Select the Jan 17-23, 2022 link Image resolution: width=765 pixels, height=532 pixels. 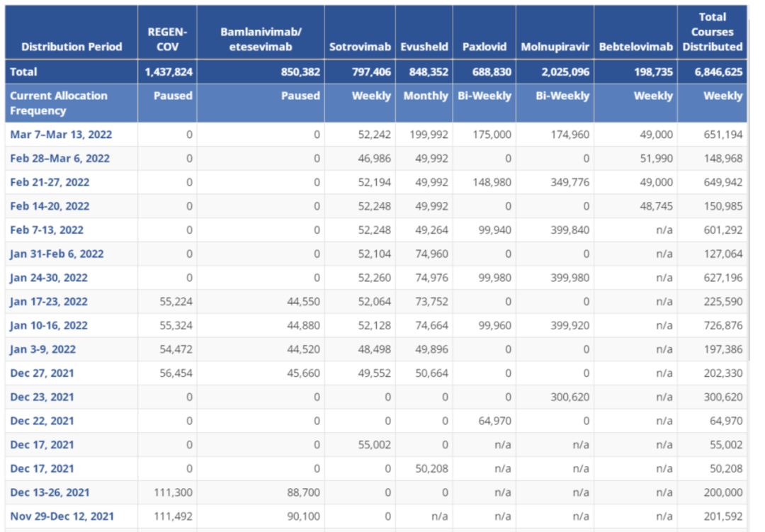[x=49, y=302]
